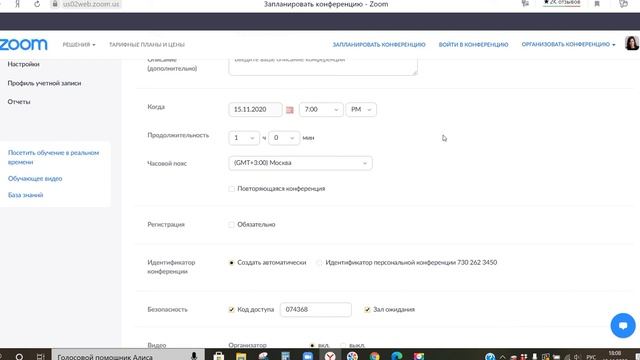This screenshot has height=360, width=640.
Task: Click the help question mark tray icon
Action: (x=490, y=357)
